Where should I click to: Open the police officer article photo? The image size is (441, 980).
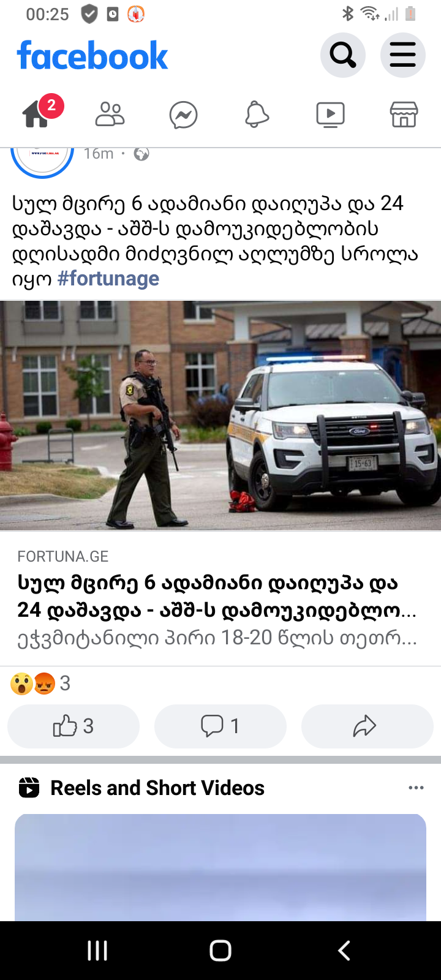click(221, 415)
